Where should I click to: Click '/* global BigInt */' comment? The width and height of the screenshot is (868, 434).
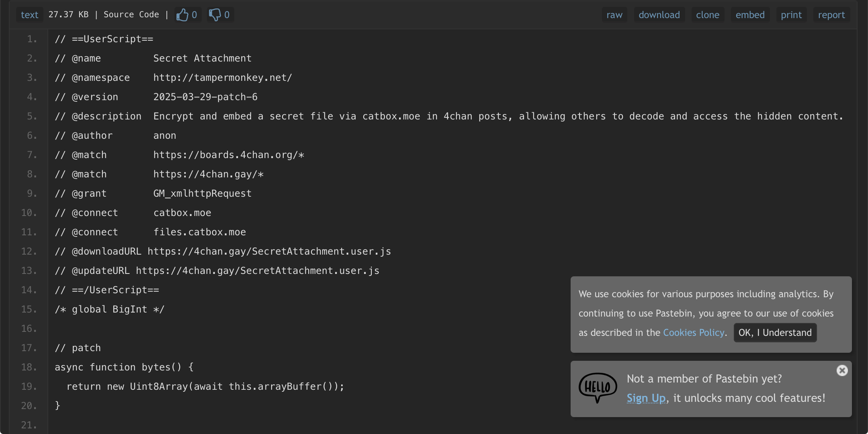[110, 309]
